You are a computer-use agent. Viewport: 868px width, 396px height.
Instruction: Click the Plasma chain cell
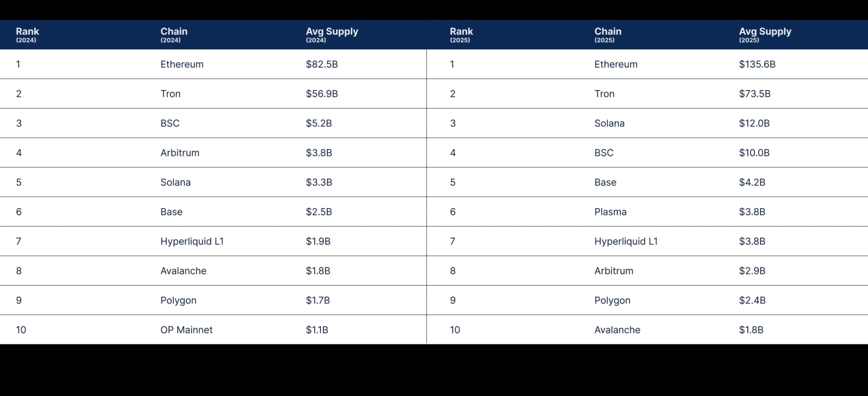click(x=610, y=212)
